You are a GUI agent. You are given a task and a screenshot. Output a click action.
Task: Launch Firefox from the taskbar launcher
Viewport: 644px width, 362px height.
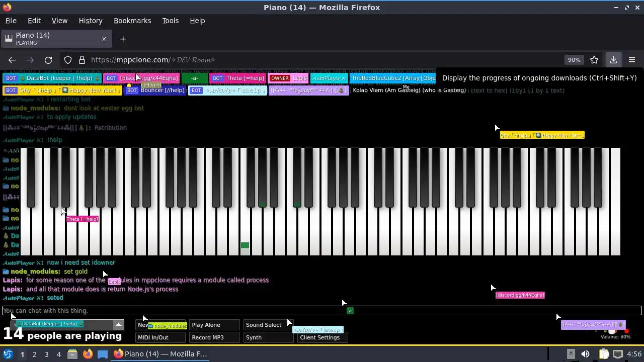88,354
